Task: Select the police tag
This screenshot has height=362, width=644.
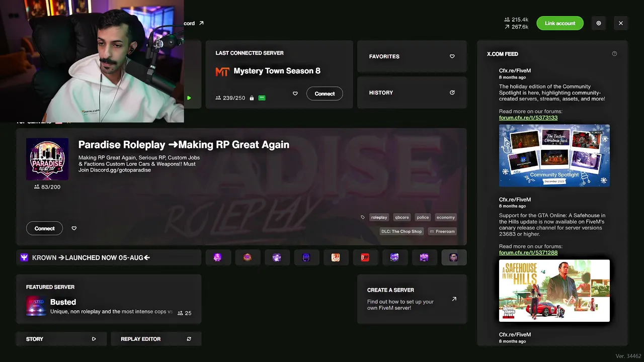Action: click(423, 217)
